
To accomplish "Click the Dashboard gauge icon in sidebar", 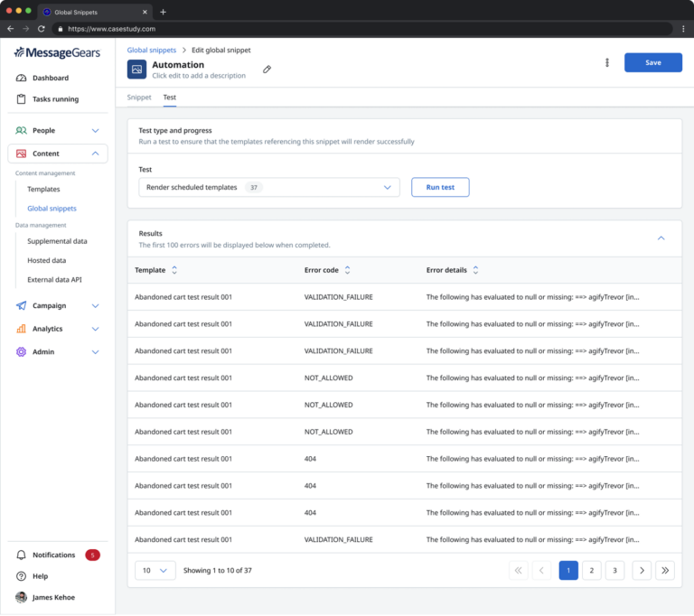I will tap(22, 79).
